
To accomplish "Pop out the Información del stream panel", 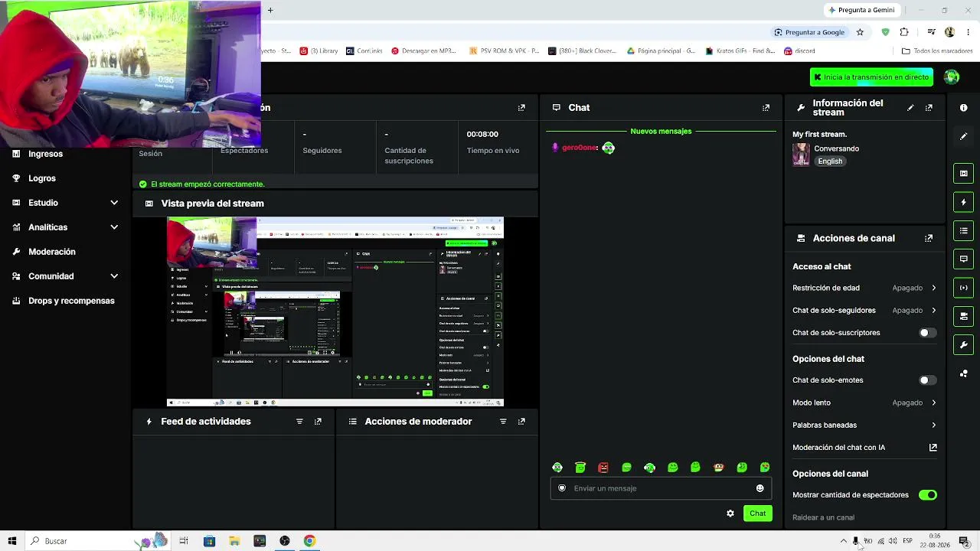I will pos(929,108).
